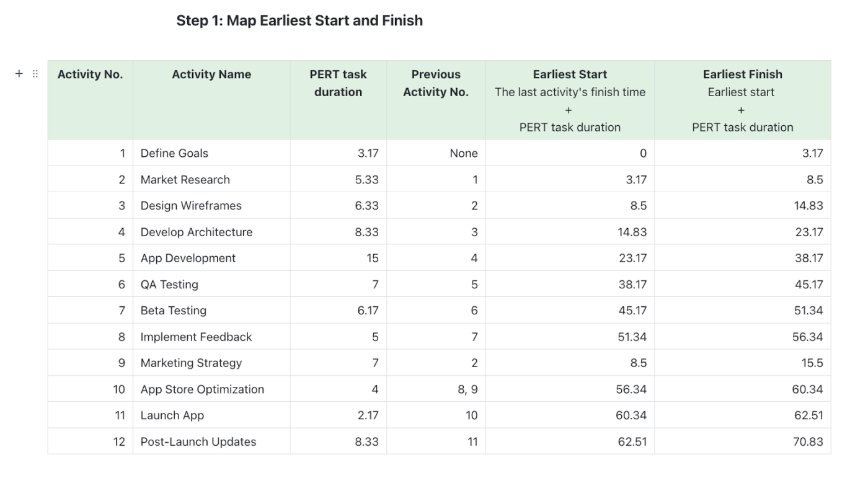Screen dimensions: 868x483
Task: Click the PERT task duration header
Action: coord(339,100)
